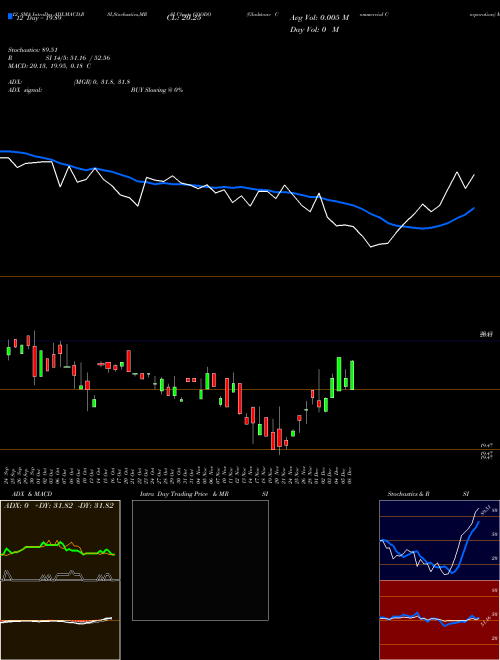Open the blue Stochastics chart panel

pyautogui.click(x=439, y=540)
